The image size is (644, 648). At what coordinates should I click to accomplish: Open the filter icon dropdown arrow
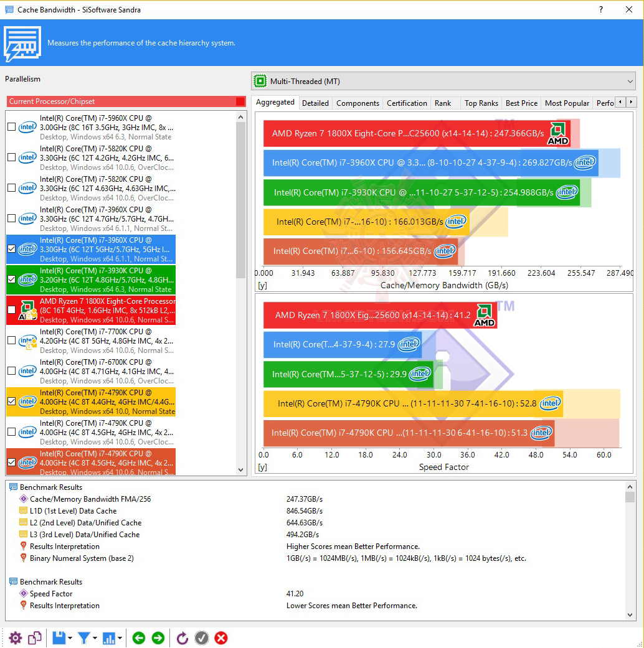point(95,638)
